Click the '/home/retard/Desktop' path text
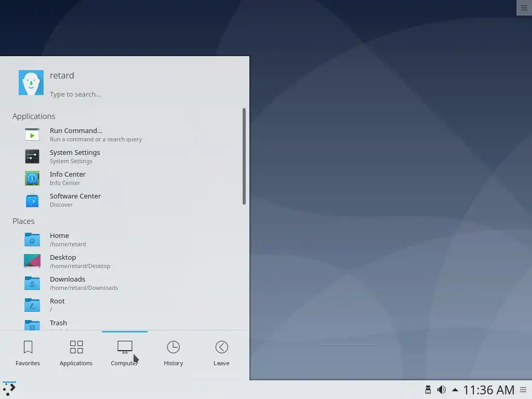The width and height of the screenshot is (532, 399). [x=80, y=266]
